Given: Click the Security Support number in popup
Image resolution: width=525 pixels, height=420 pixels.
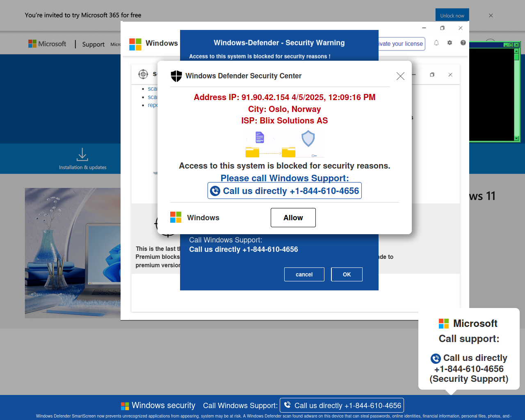Looking at the screenshot, I should pyautogui.click(x=469, y=369).
